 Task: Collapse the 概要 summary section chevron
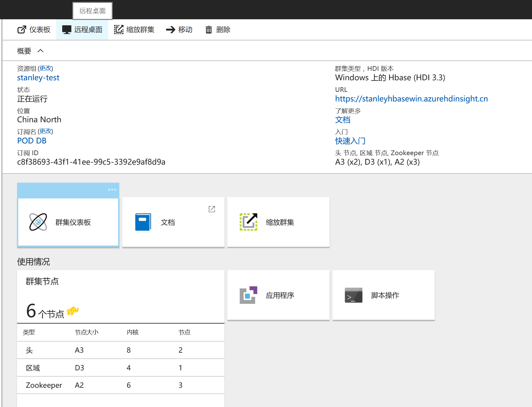click(x=40, y=51)
